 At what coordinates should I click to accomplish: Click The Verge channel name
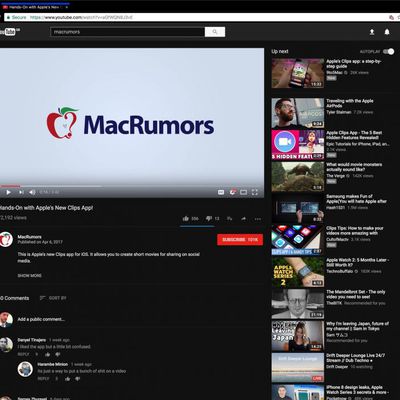tap(335, 176)
